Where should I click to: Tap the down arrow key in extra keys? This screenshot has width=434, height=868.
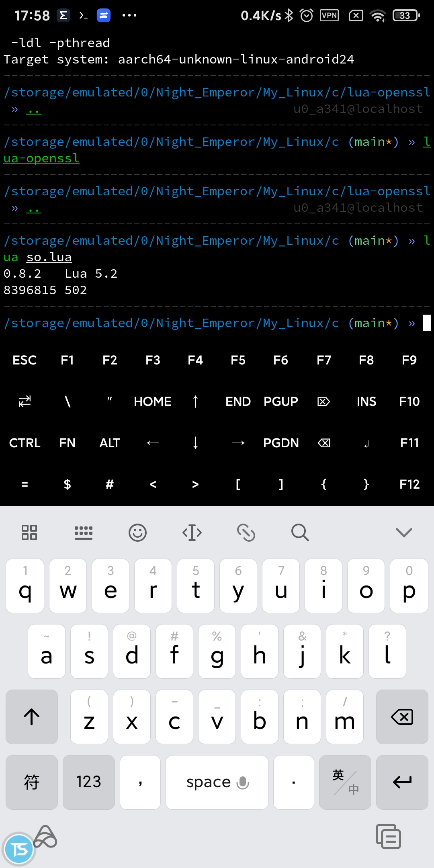[195, 443]
